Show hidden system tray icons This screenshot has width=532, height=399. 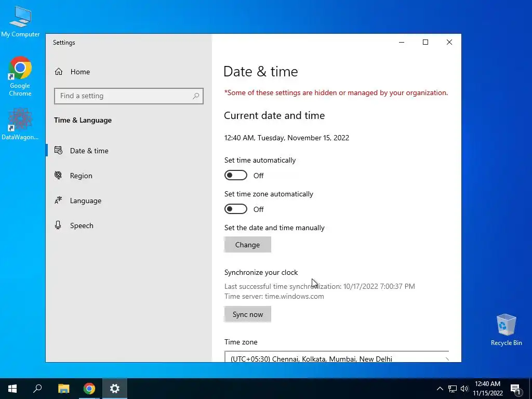[x=440, y=389]
